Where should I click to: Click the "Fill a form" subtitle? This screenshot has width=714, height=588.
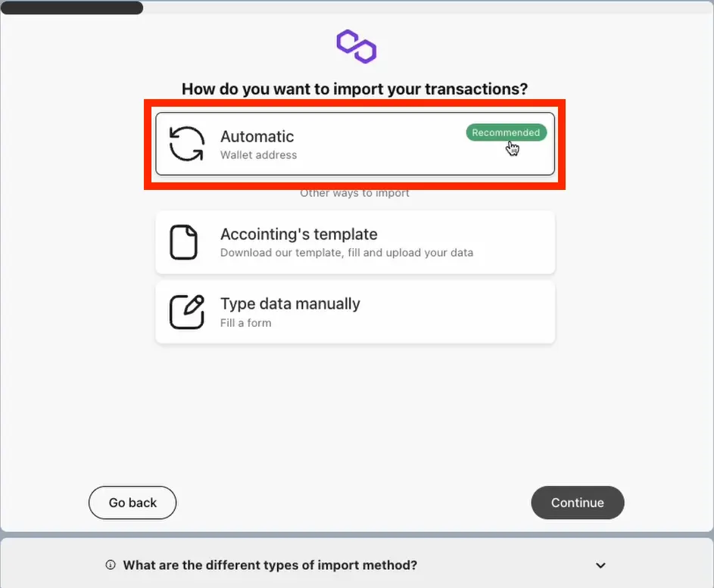click(245, 322)
